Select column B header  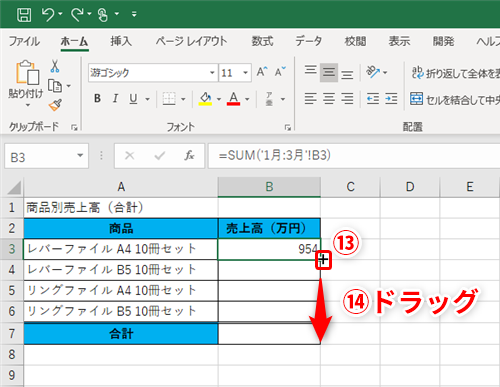tap(269, 187)
